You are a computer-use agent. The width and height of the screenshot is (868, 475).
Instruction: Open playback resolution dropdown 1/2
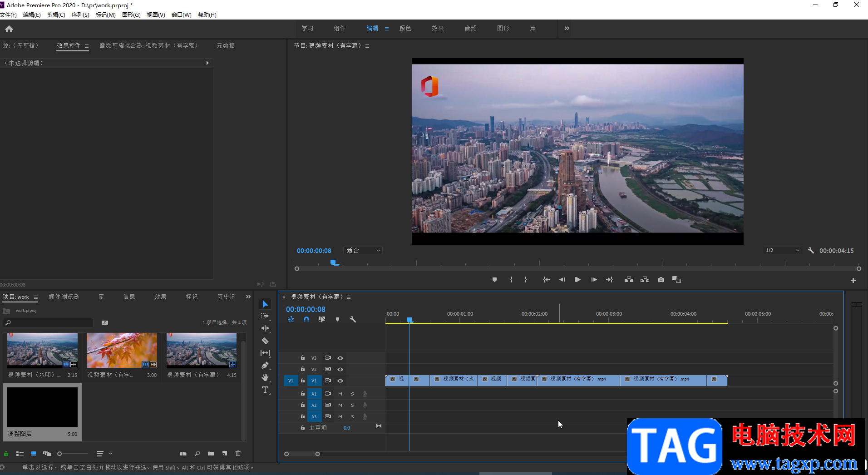[x=782, y=250]
